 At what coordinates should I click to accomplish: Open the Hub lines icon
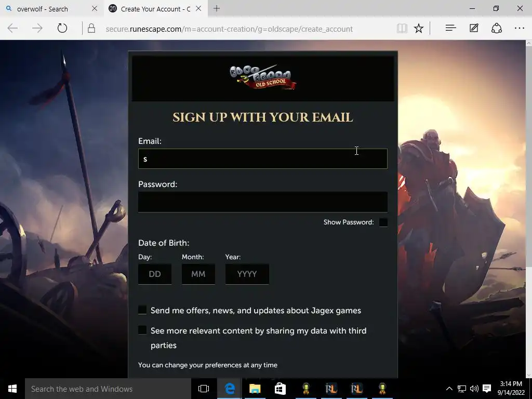click(x=450, y=28)
